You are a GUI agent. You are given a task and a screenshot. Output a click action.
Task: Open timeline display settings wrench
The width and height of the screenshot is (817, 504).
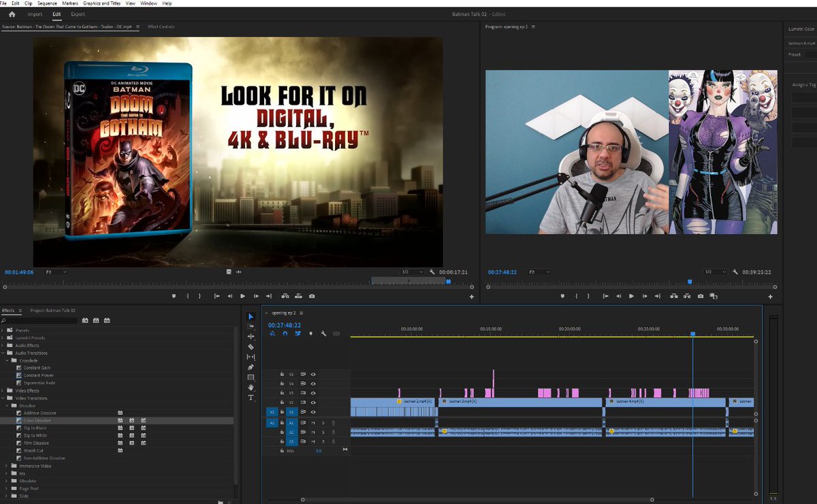[323, 333]
